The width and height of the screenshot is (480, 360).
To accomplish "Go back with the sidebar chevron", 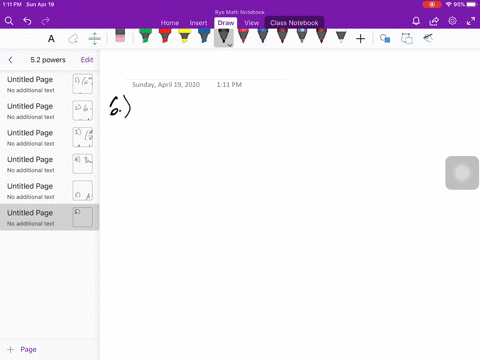I will [x=10, y=60].
